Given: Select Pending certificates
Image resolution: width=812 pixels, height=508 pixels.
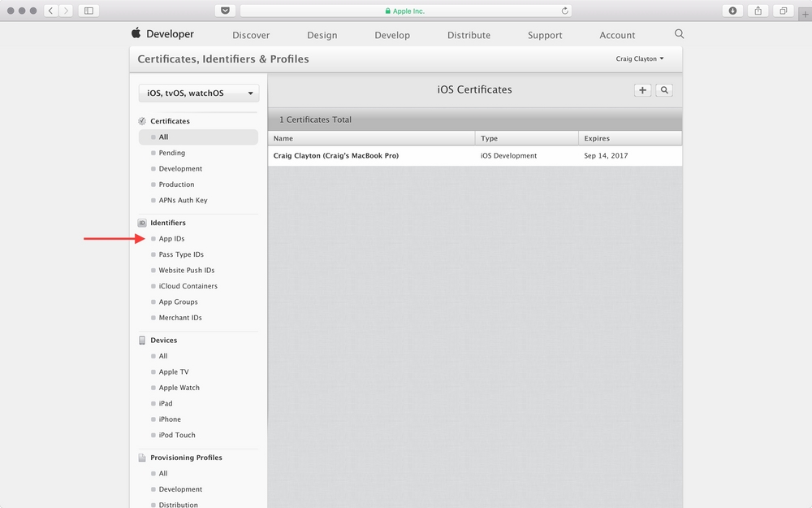Looking at the screenshot, I should [x=172, y=153].
